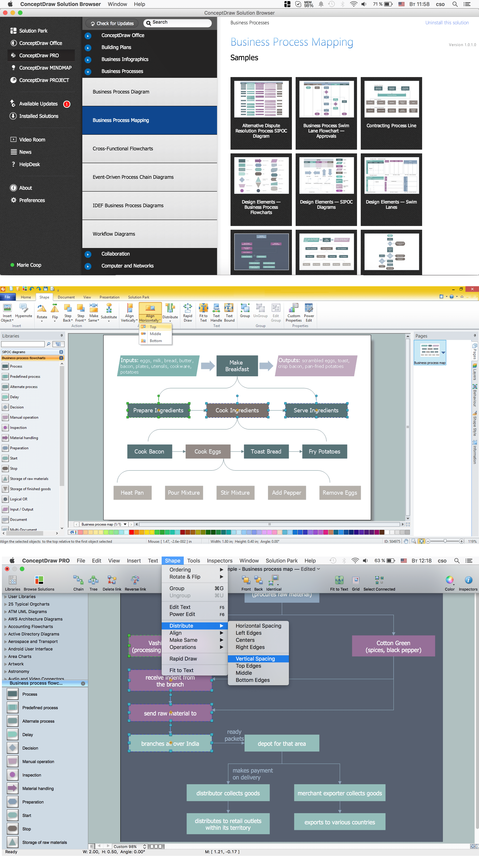The image size is (479, 868).
Task: Close the Business process flowcharts library
Action: (61, 358)
